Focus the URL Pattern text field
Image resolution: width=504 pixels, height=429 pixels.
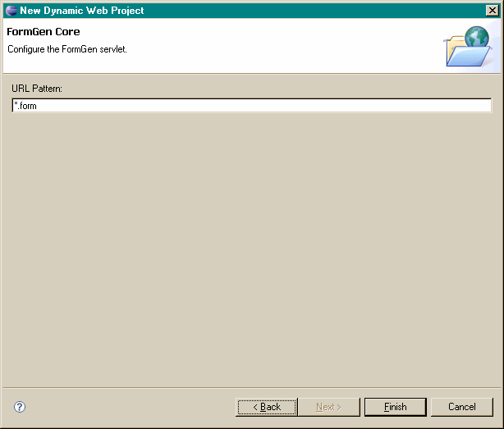coord(251,105)
